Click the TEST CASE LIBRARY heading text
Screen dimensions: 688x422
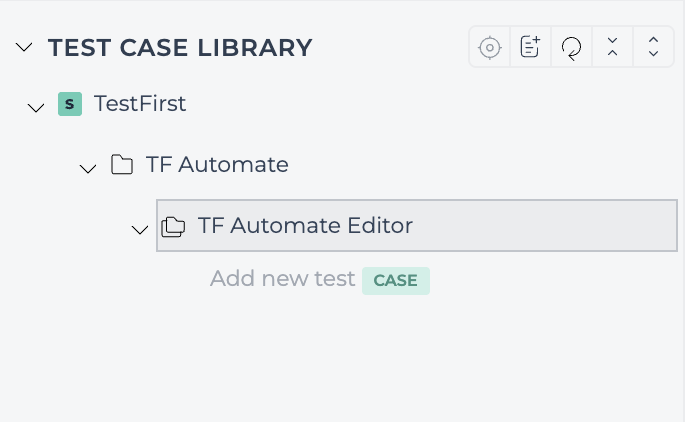click(180, 47)
